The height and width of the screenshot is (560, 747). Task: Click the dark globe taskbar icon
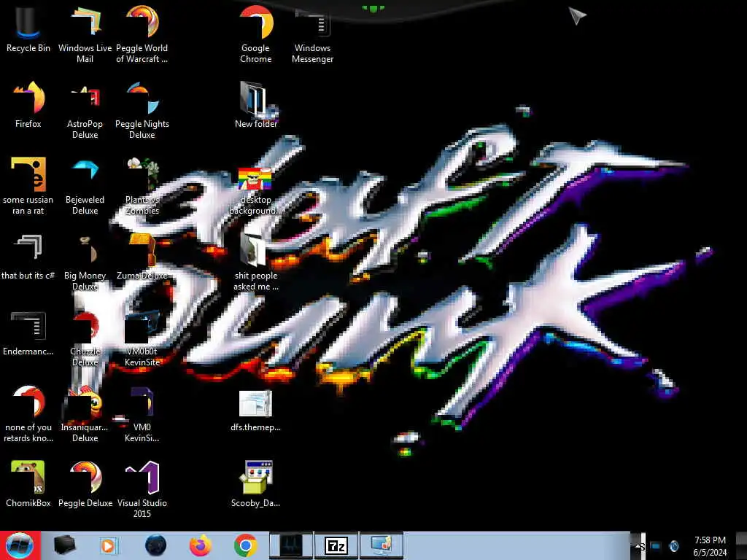pos(156,545)
